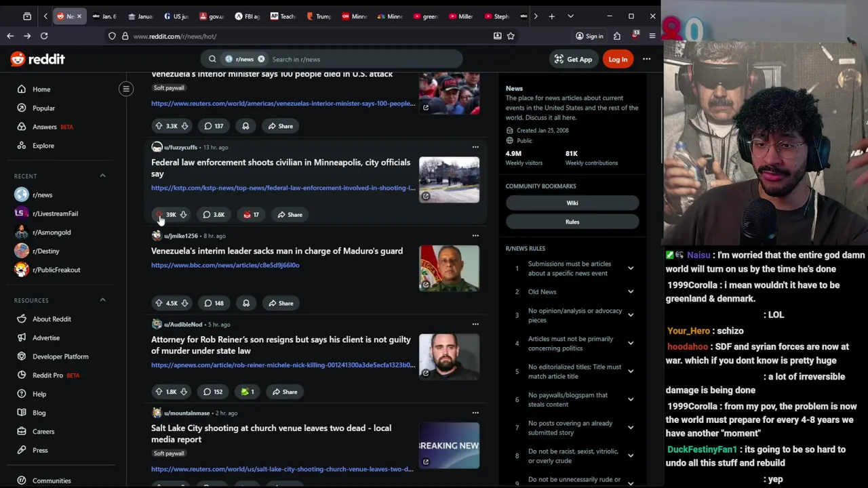This screenshot has height=488, width=868.
Task: Open Reddit Pro BETA resource link
Action: pos(56,375)
